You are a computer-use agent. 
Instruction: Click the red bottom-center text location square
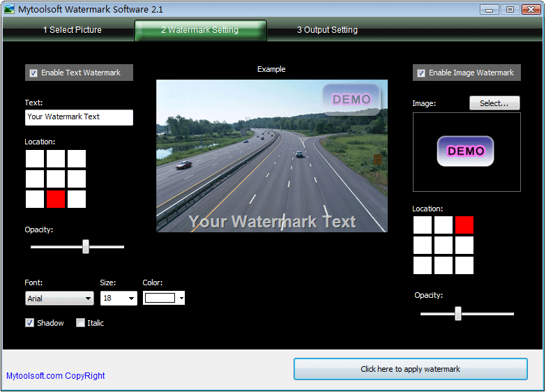[56, 199]
